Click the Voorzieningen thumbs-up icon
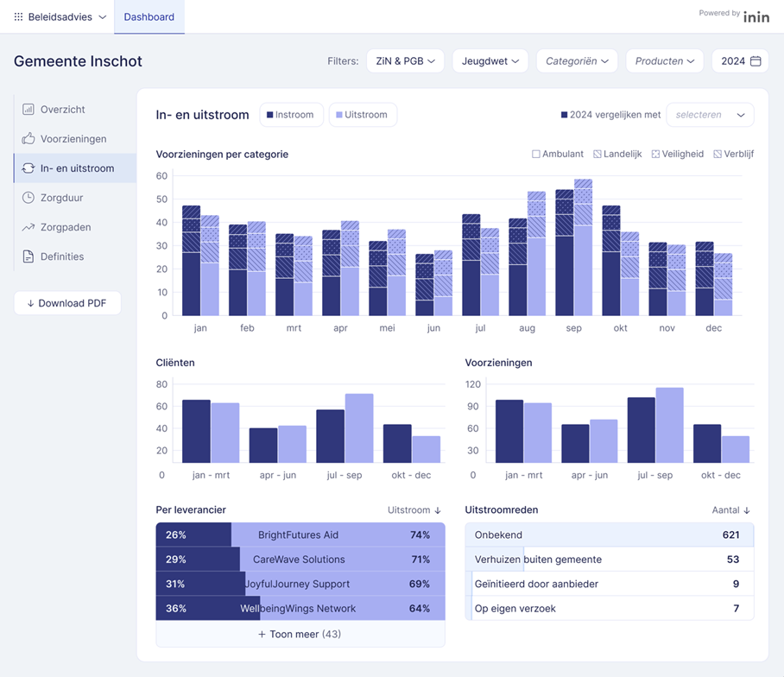Screen dimensions: 784x677 28,139
